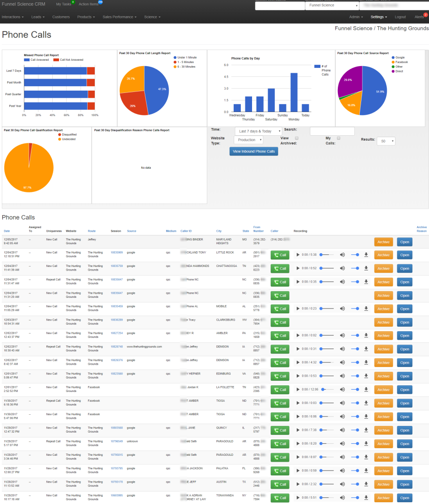Check the My Calls filter box

coord(339,138)
